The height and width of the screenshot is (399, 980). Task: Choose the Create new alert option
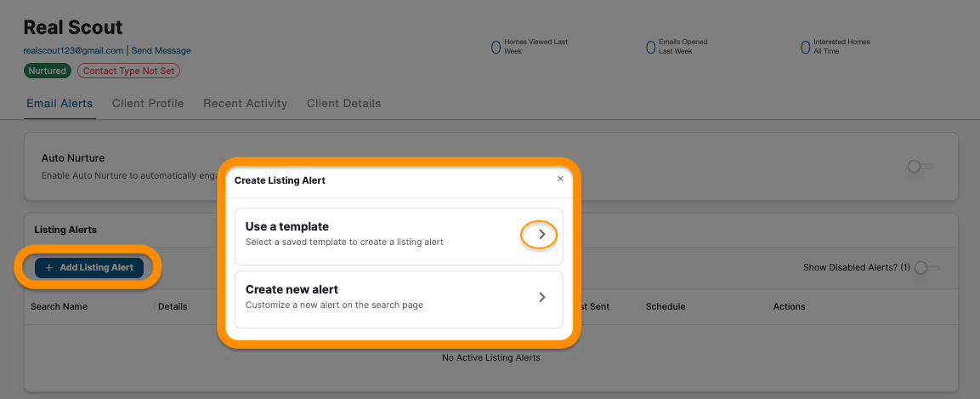point(399,299)
